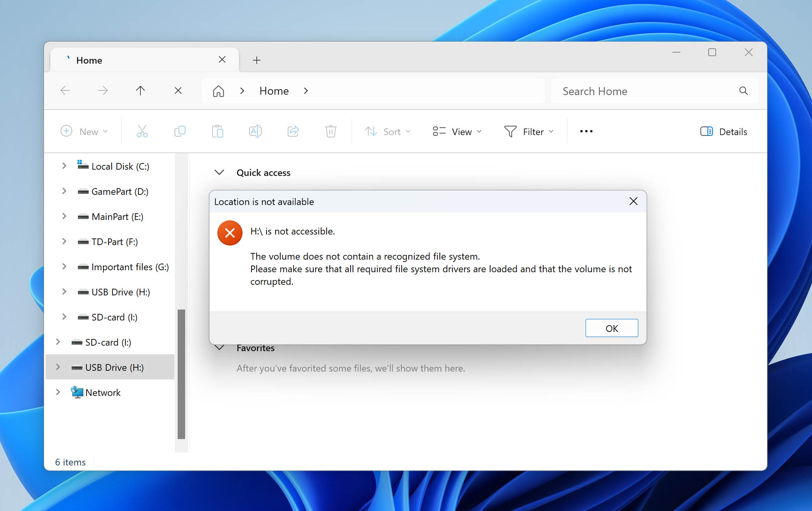Select the Network item in sidebar

[x=103, y=392]
